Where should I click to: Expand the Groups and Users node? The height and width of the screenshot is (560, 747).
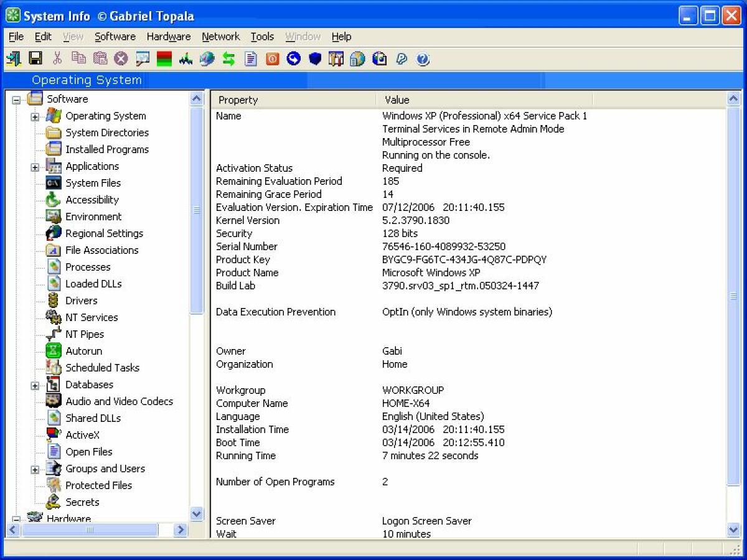[x=35, y=469]
